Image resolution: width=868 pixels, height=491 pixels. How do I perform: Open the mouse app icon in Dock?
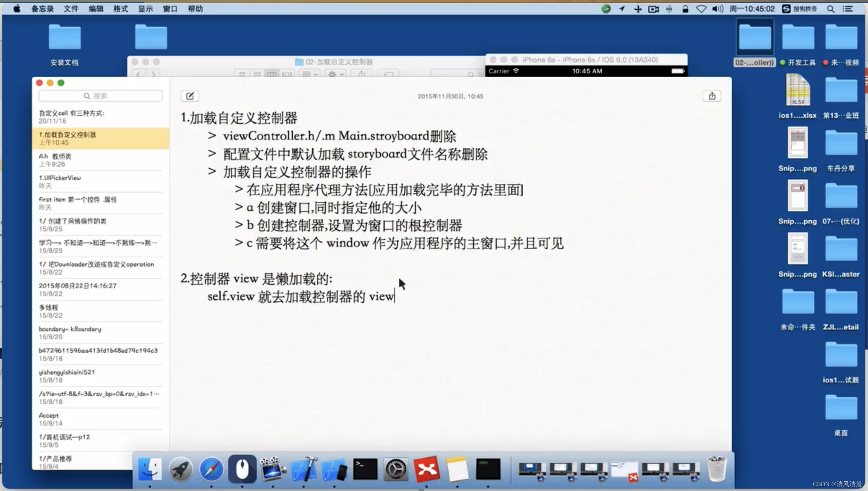click(242, 469)
